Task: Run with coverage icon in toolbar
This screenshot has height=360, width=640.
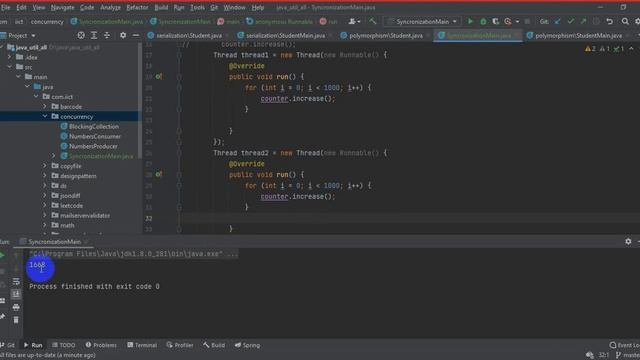Action: 495,21
